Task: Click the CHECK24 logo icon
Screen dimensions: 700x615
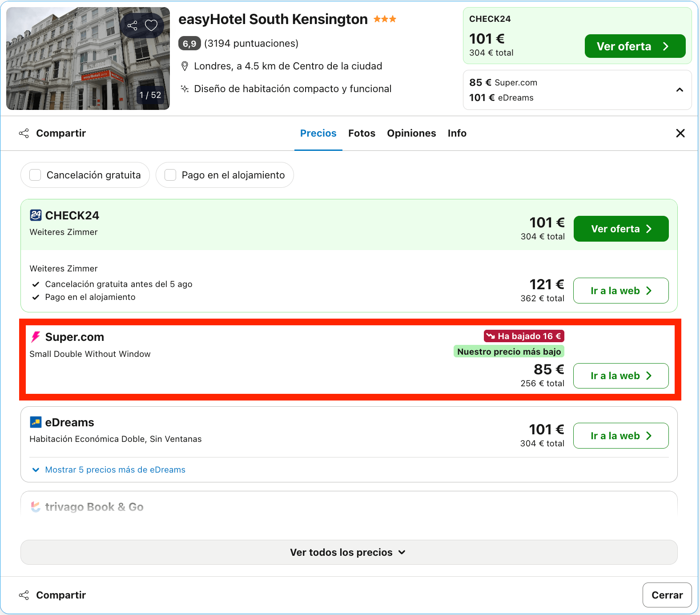Action: click(x=36, y=215)
